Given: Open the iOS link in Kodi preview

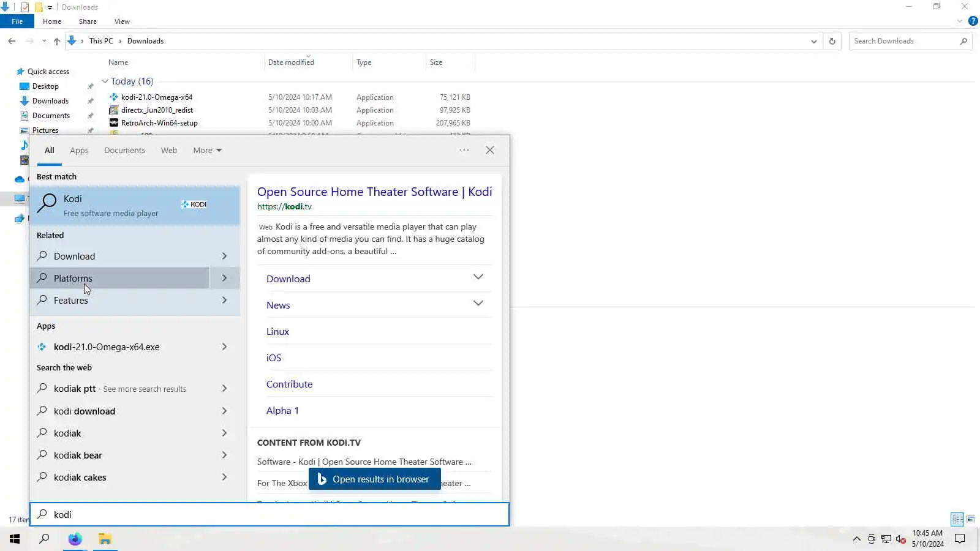Looking at the screenshot, I should [274, 358].
